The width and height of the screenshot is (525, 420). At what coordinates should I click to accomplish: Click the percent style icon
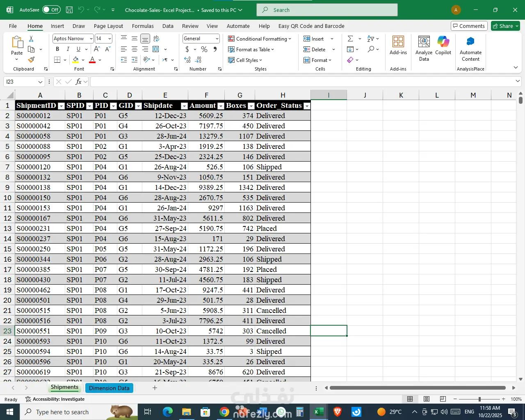click(x=204, y=49)
